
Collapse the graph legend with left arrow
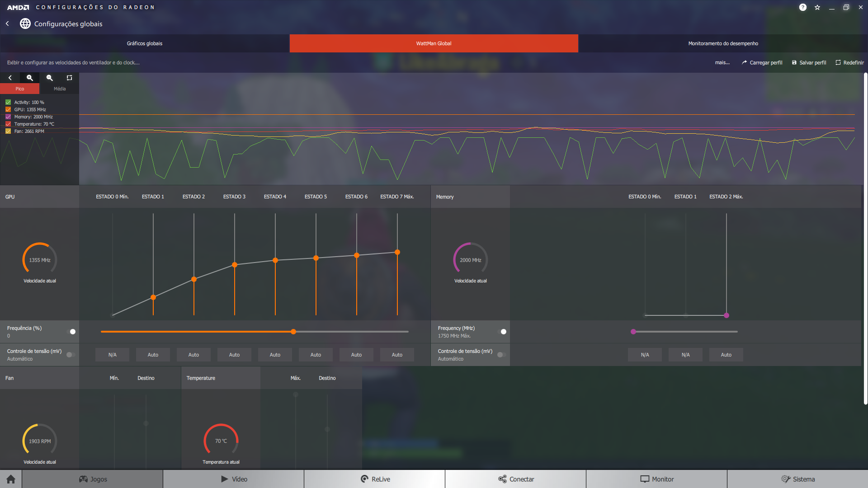pyautogui.click(x=10, y=78)
